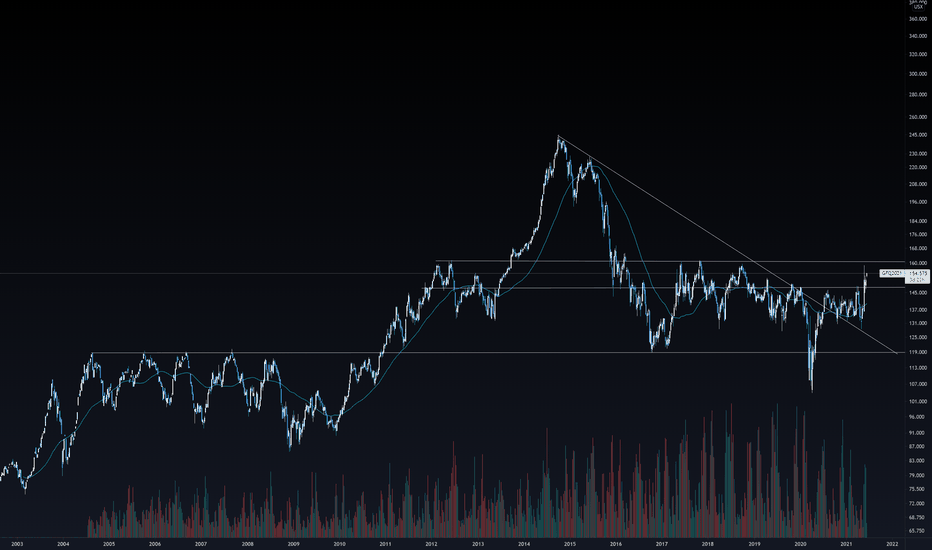932x550 pixels.
Task: Click the 2008 label on time axis
Action: click(247, 544)
